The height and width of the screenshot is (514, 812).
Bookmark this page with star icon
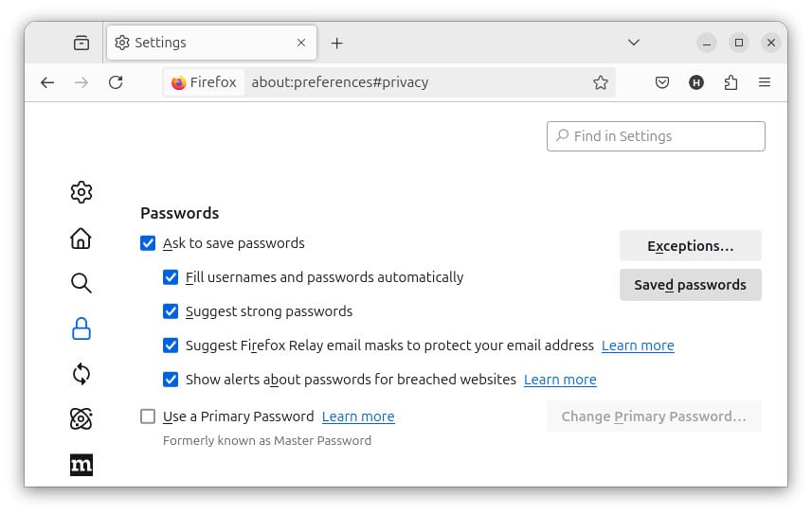pyautogui.click(x=601, y=82)
